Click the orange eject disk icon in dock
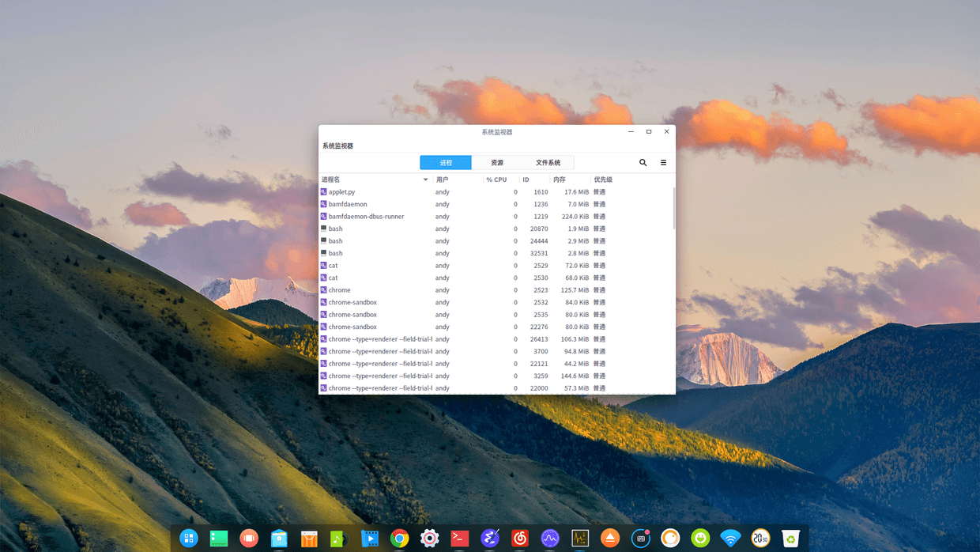This screenshot has height=552, width=980. (x=610, y=539)
